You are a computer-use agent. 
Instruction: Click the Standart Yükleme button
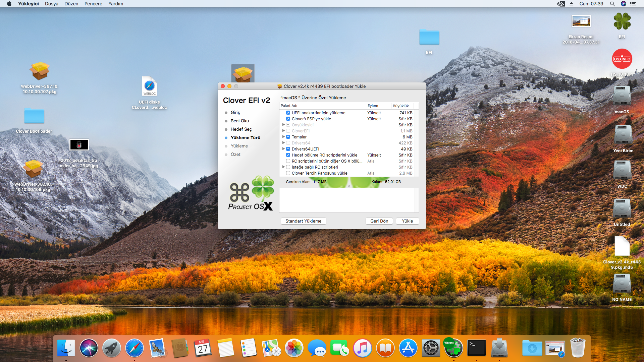point(303,221)
